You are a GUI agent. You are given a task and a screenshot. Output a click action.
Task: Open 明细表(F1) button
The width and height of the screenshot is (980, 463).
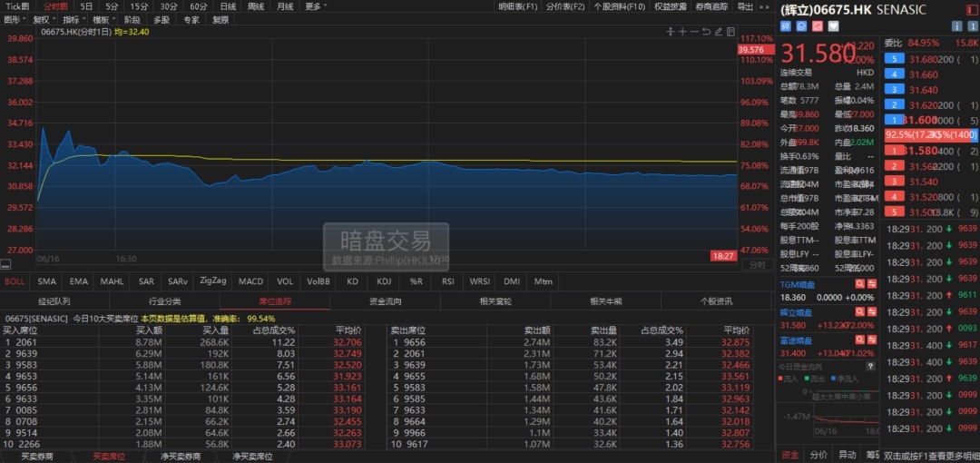pyautogui.click(x=518, y=7)
